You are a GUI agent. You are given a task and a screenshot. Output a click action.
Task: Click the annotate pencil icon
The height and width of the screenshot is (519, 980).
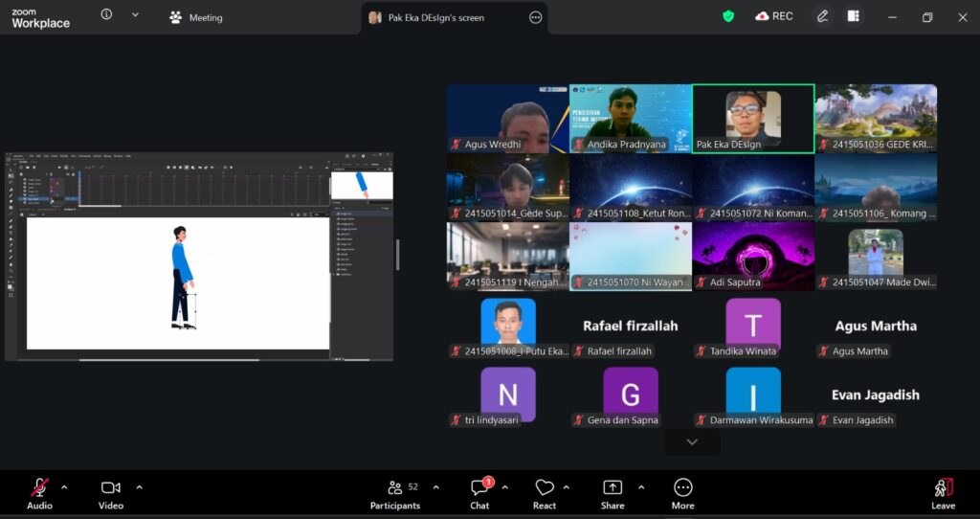(822, 16)
